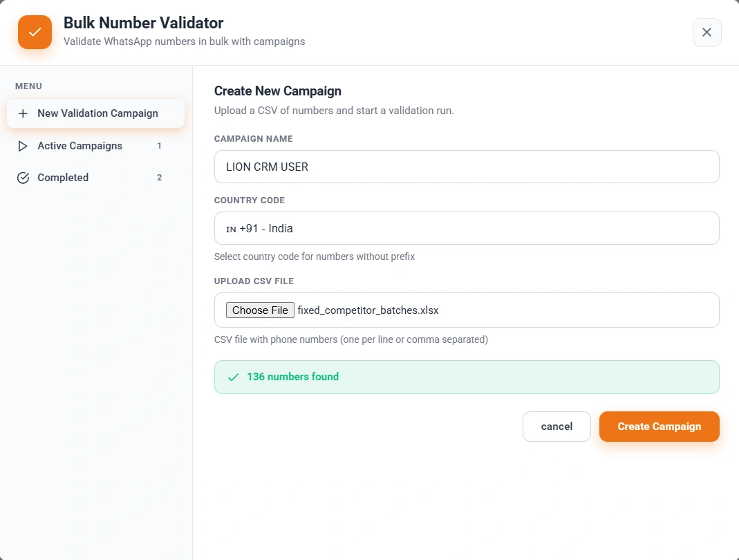Edit the Campaign Name field LION CRM USER

pos(467,167)
